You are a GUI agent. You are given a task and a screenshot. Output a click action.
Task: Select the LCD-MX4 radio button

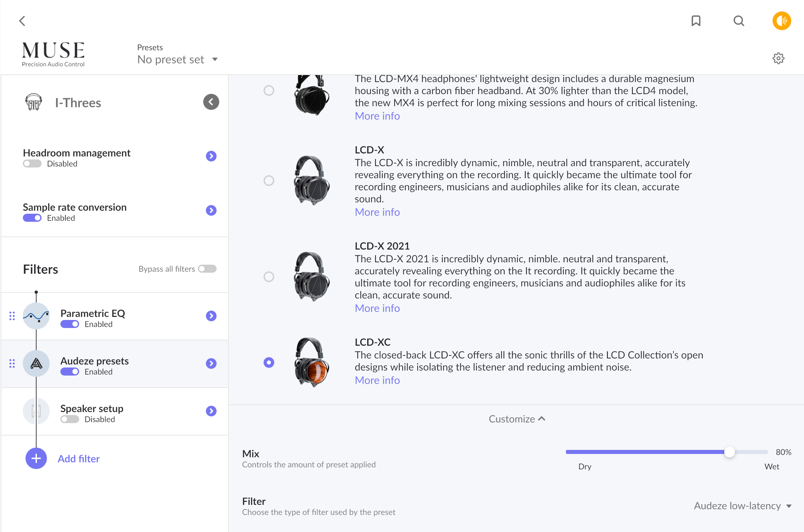tap(269, 90)
